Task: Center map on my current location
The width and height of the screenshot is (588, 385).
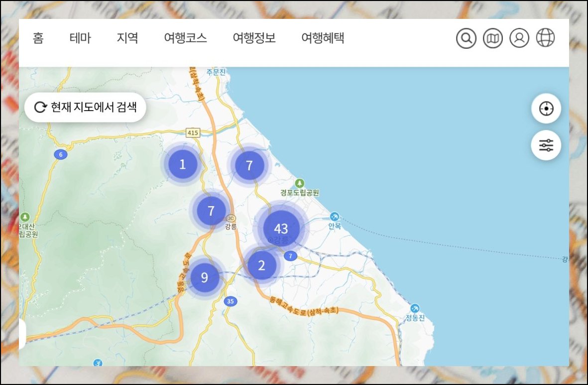Action: coord(546,109)
